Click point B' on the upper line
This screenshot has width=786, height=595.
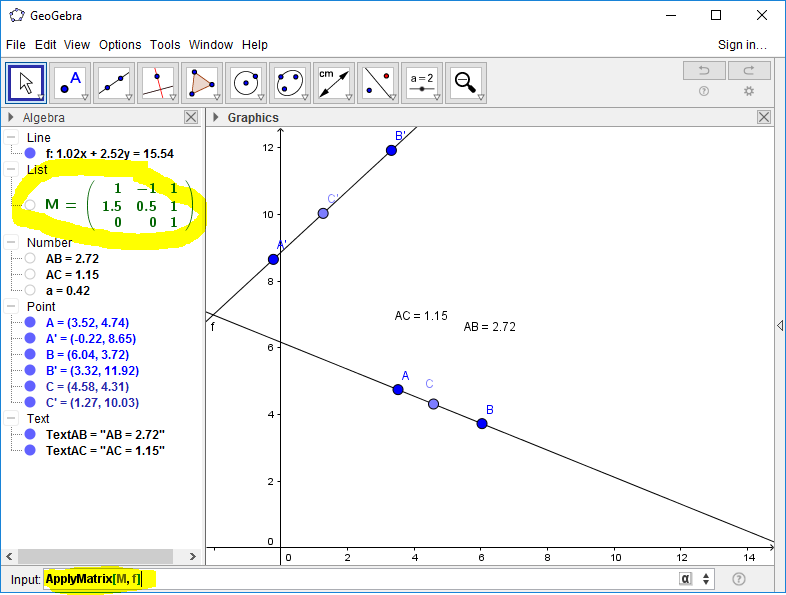click(x=391, y=150)
